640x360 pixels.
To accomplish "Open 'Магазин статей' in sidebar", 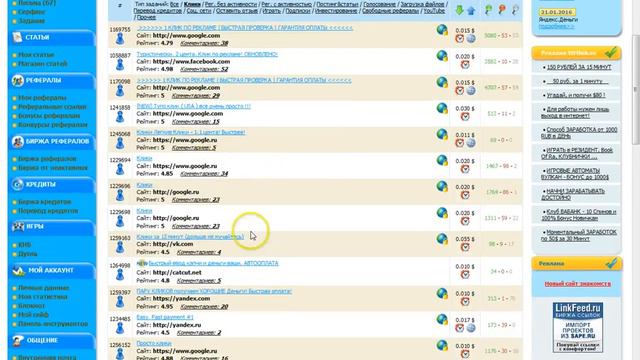I will click(42, 64).
